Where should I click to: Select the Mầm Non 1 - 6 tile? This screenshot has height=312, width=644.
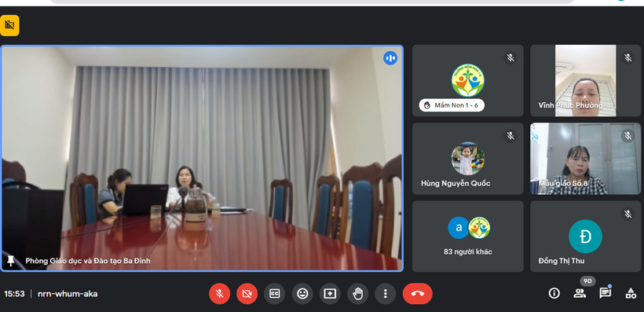click(x=468, y=81)
